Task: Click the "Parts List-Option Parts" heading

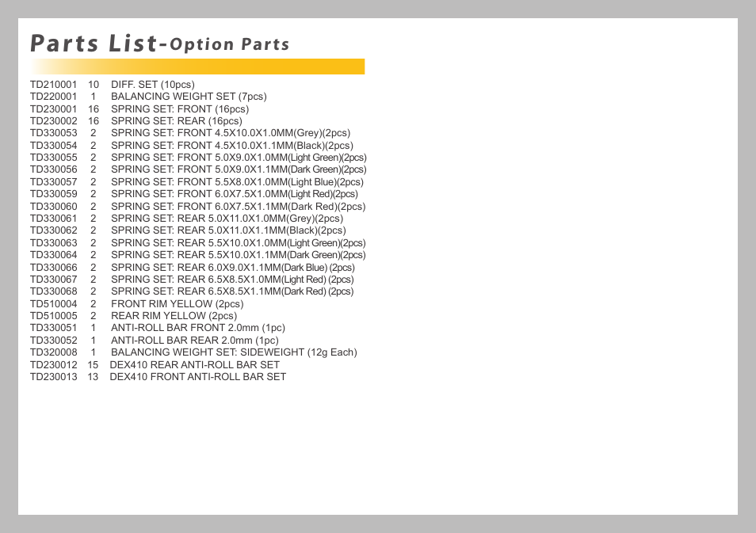Action: click(x=159, y=44)
